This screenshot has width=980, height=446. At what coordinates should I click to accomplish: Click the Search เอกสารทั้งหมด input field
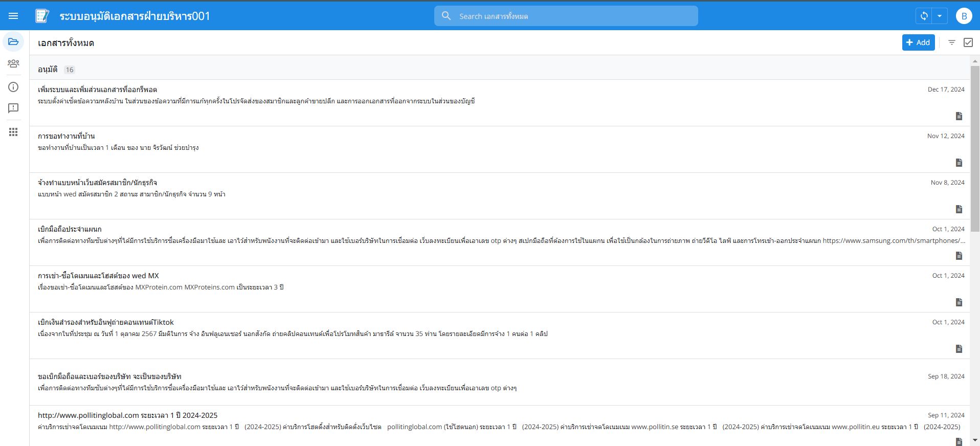click(x=573, y=16)
